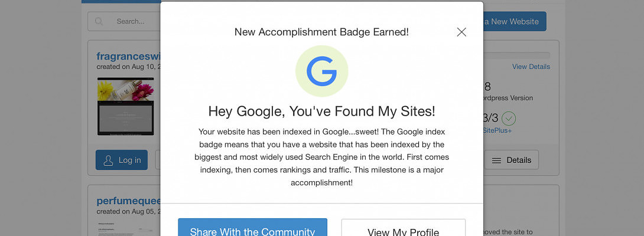Expand the Details button
Screen dimensions: 644x236
point(511,160)
